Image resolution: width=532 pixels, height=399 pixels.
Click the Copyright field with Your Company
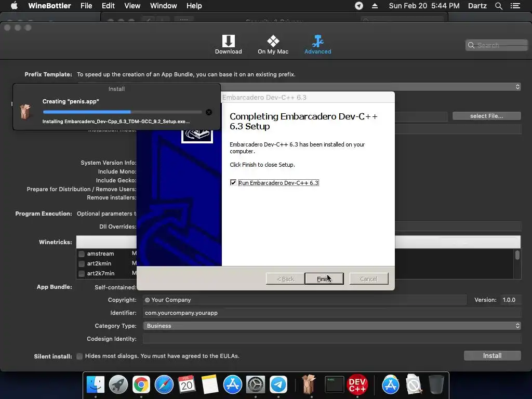(304, 300)
